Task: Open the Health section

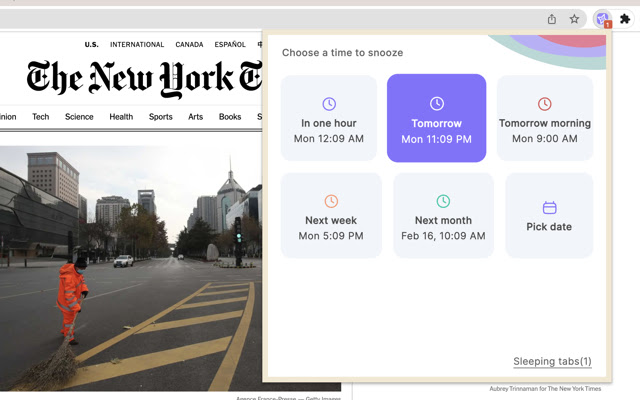Action: click(121, 117)
